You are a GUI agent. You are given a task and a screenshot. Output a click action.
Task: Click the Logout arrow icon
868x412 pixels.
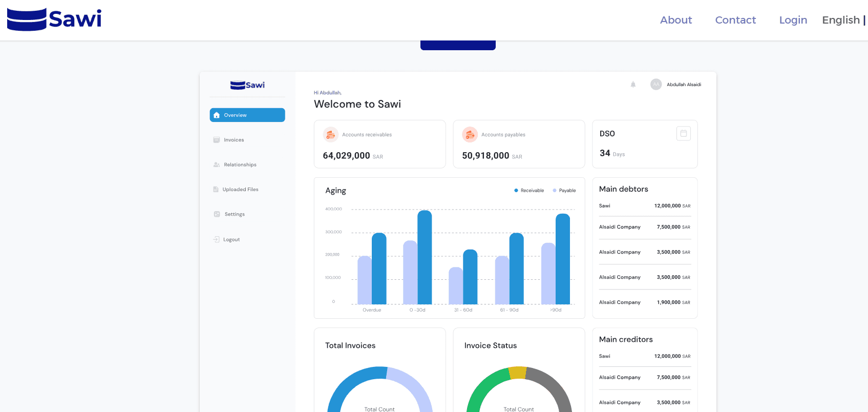pyautogui.click(x=216, y=239)
